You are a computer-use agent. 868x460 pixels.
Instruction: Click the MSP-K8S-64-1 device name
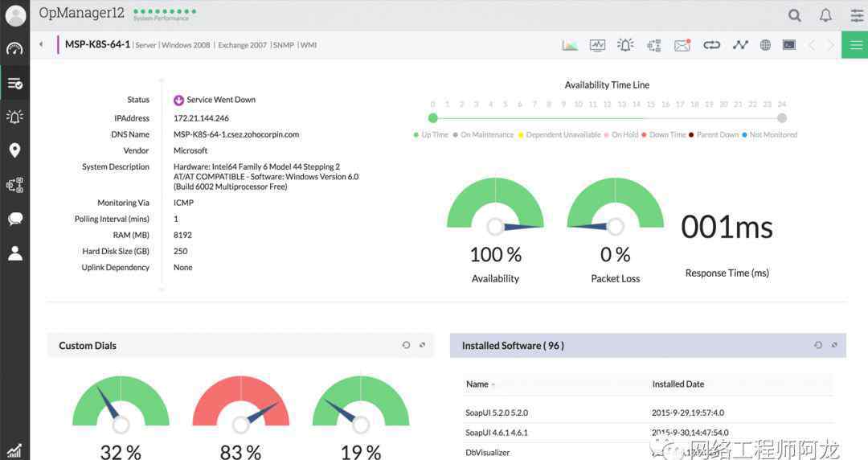pos(97,44)
